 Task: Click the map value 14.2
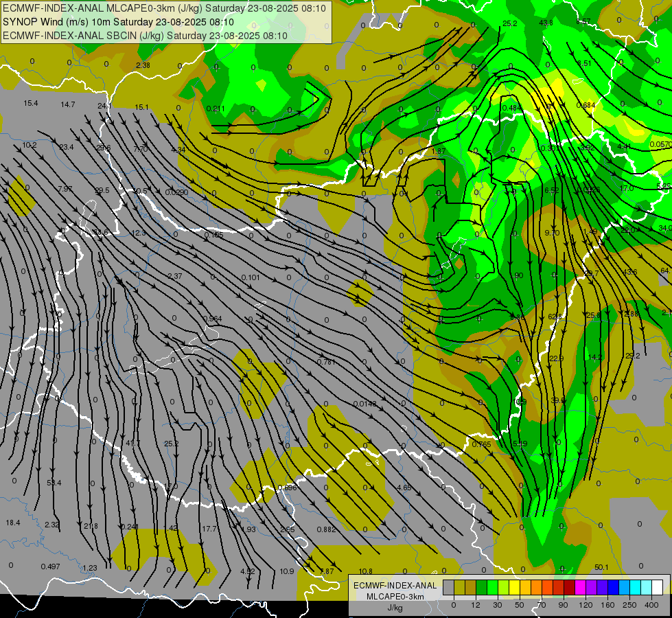click(x=595, y=357)
